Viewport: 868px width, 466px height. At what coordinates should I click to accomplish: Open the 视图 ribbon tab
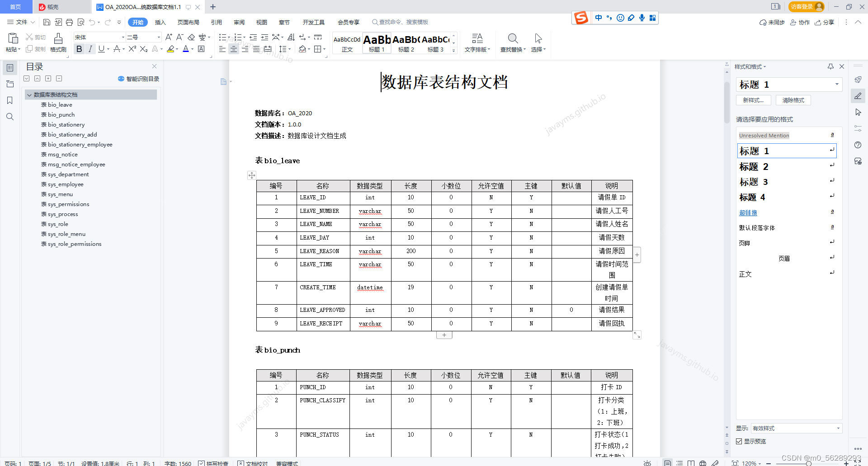click(262, 22)
